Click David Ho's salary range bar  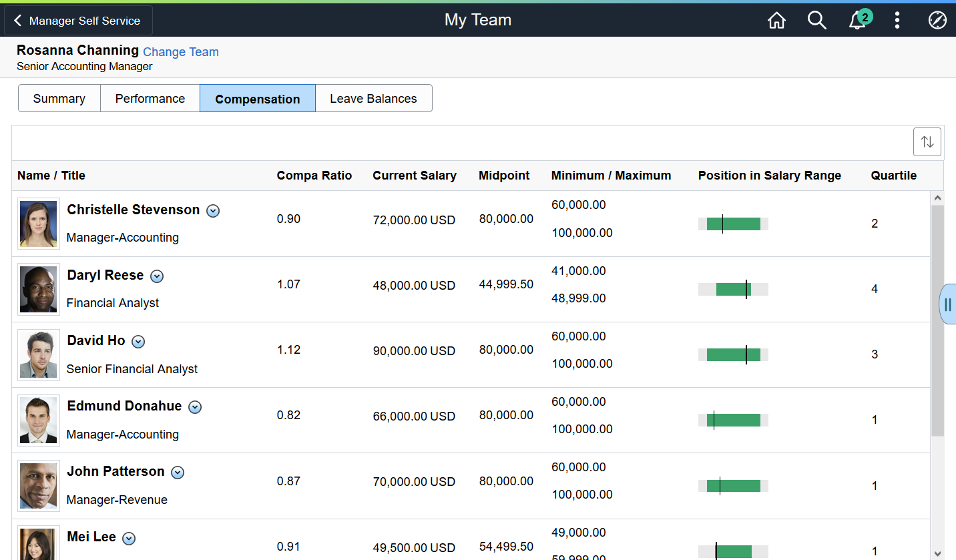(x=733, y=354)
